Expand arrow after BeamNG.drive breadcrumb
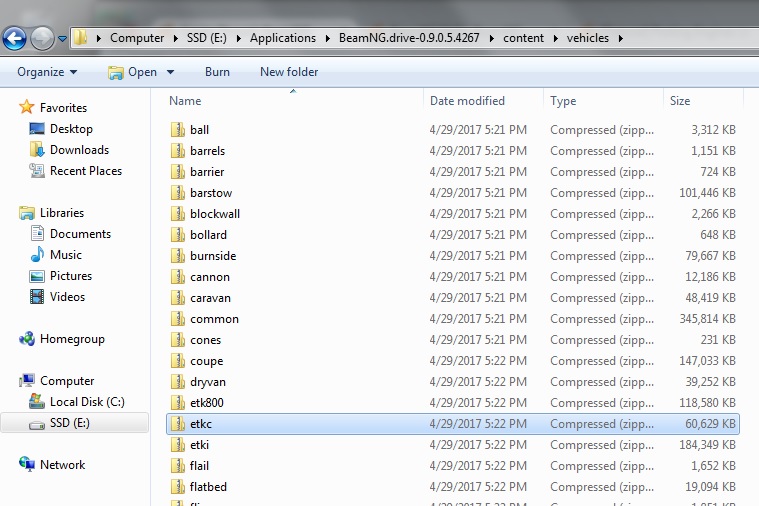Viewport: 759px width, 506px height. tap(492, 38)
